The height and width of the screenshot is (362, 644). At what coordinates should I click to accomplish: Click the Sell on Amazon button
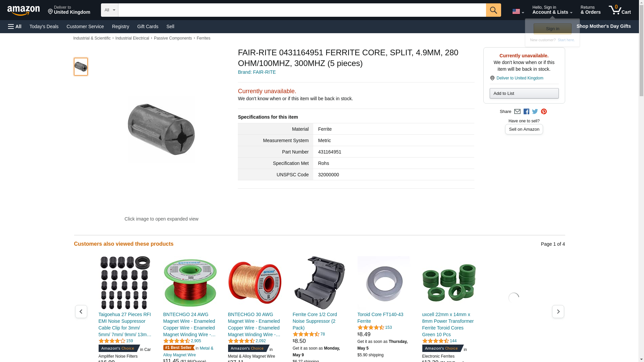tap(524, 129)
